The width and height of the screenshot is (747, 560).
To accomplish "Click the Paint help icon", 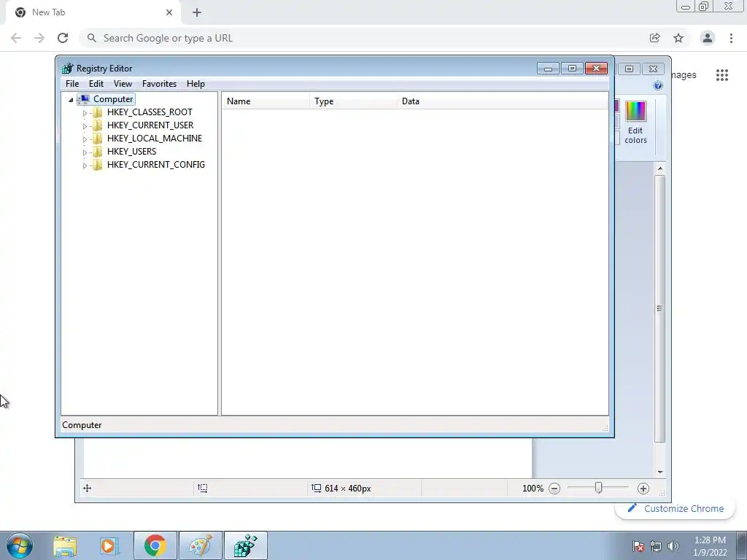I will point(658,86).
